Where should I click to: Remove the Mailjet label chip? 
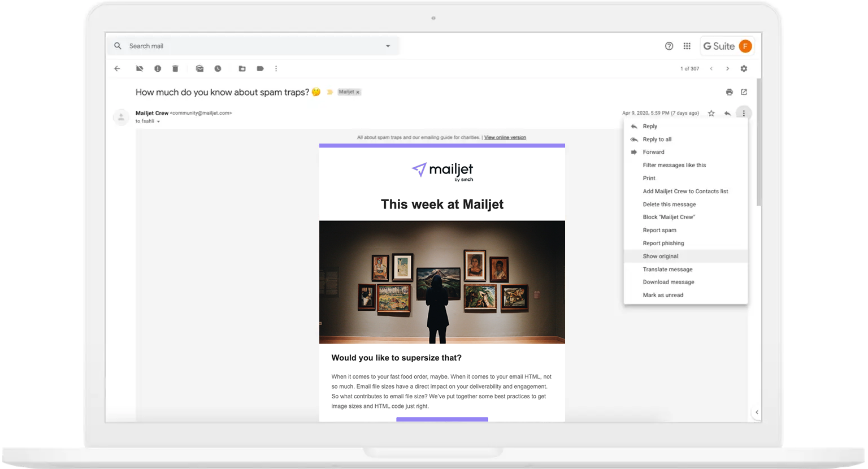[x=358, y=92]
